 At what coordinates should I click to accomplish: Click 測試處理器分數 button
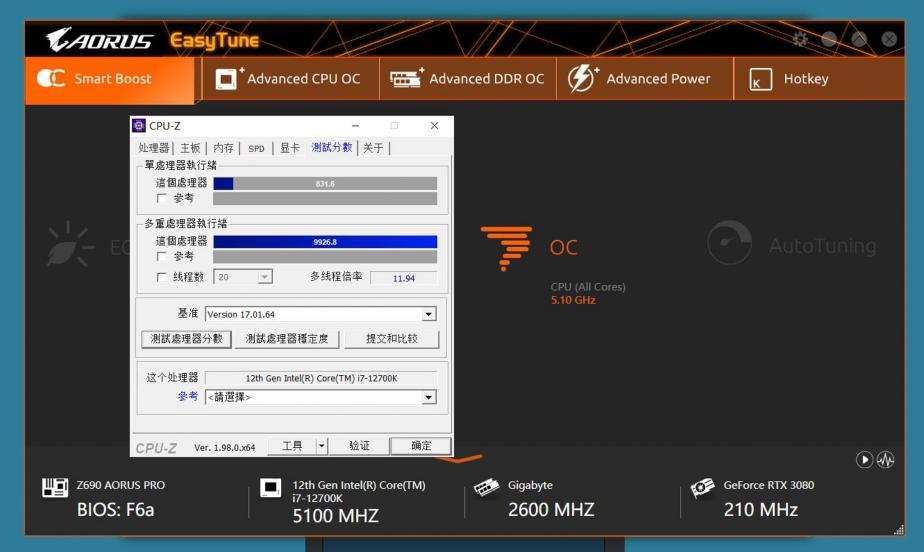point(186,339)
